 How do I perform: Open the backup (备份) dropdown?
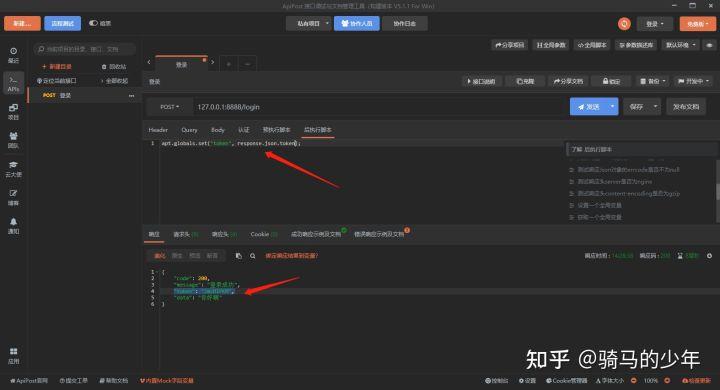tap(652, 81)
